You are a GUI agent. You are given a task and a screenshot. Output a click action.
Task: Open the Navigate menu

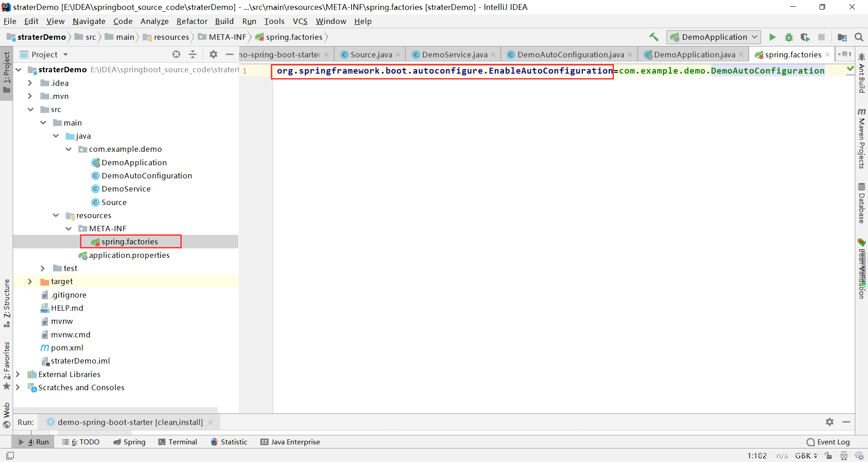pos(89,21)
